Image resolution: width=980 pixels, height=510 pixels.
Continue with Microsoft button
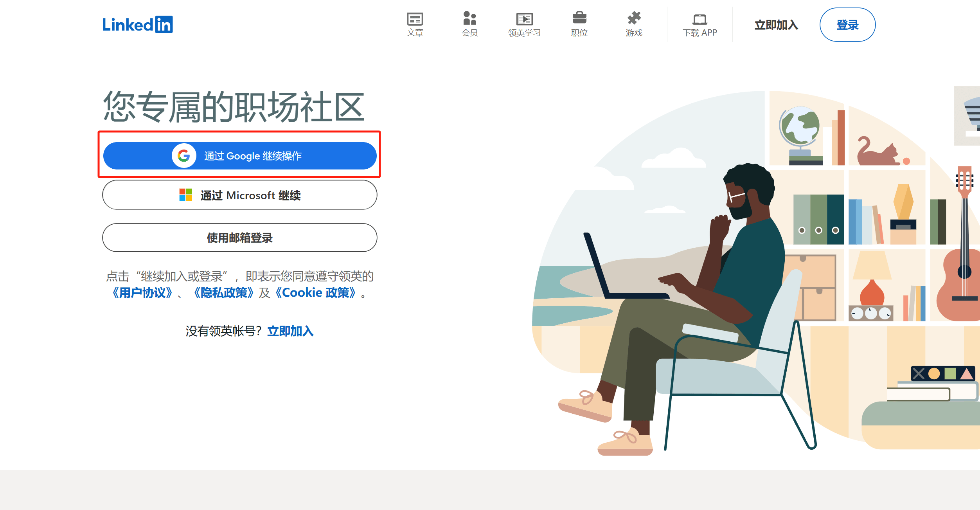(240, 195)
